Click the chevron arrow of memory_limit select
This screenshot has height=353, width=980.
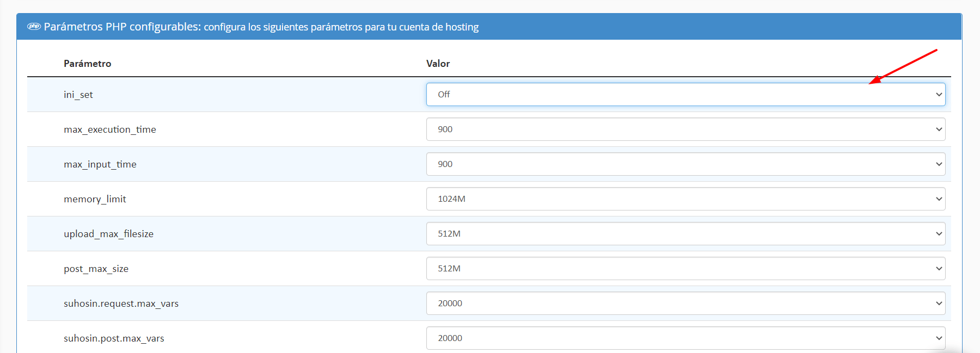click(x=939, y=199)
